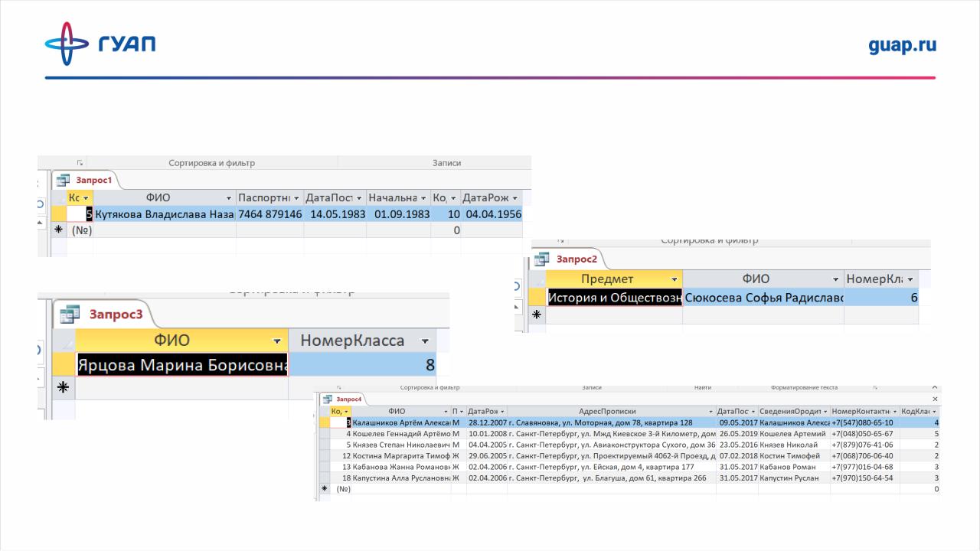The width and height of the screenshot is (980, 551).
Task: Select the Кутякова Владислава cell in Запрос1
Action: click(x=165, y=214)
